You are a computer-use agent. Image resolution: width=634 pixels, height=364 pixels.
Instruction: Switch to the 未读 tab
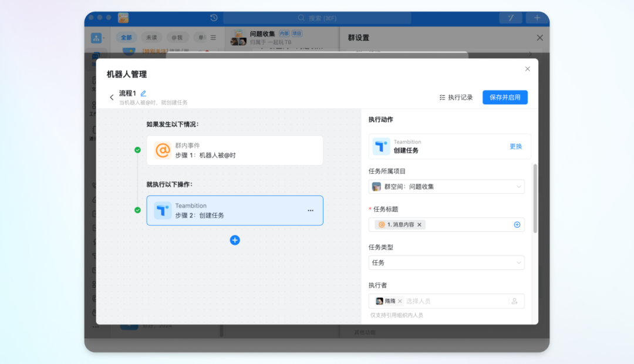[x=151, y=38]
